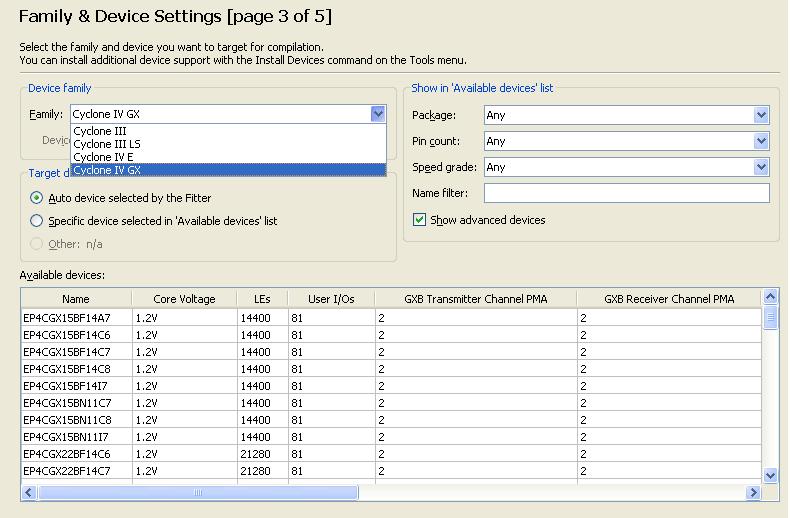
Task: Sort by Core Voltage column header
Action: pyautogui.click(x=184, y=299)
